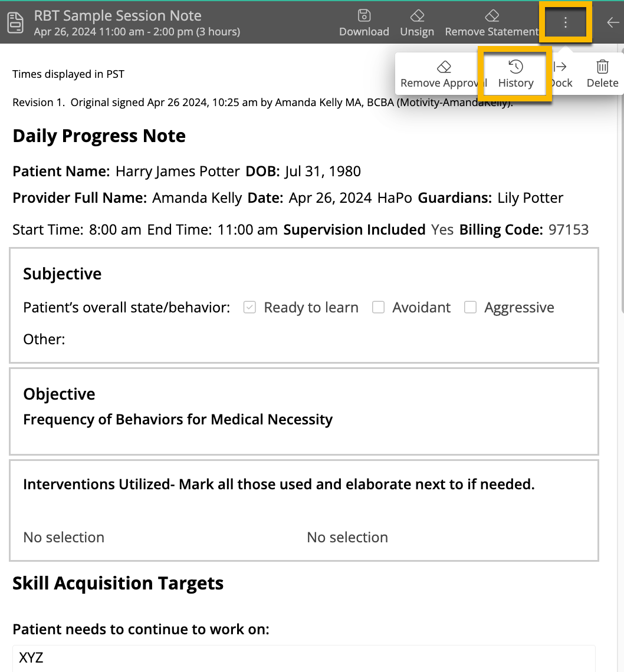Click the Supervision Included Yes value
The image size is (624, 672).
pyautogui.click(x=442, y=230)
